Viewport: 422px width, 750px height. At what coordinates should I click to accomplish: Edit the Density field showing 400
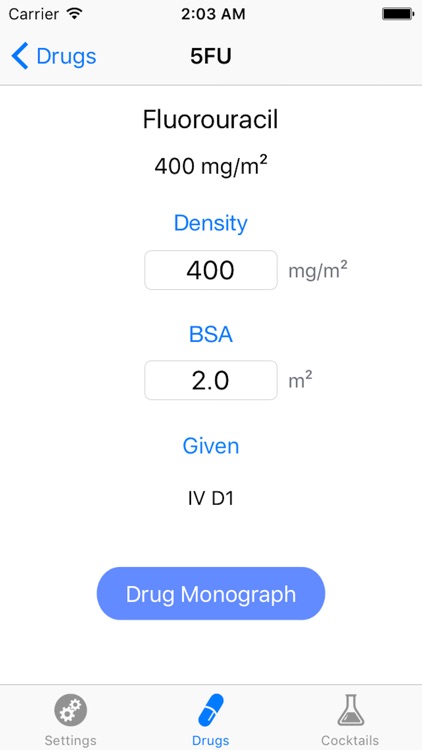[211, 270]
